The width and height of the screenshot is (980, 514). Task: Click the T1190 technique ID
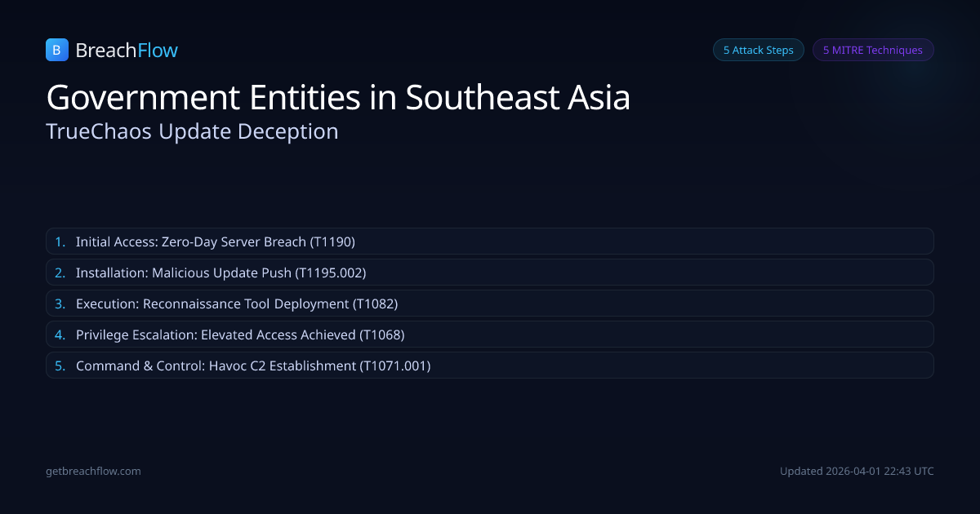click(x=332, y=241)
